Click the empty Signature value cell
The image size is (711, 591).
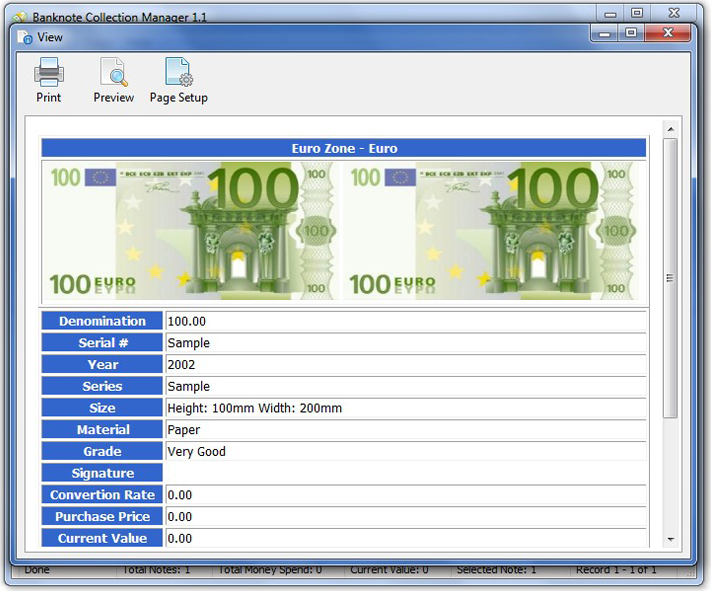pyautogui.click(x=405, y=473)
